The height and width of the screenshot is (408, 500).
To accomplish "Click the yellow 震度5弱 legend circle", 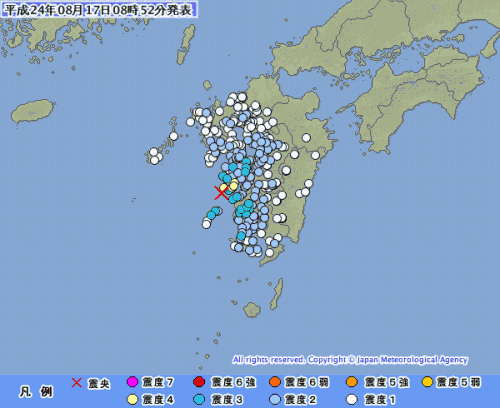I will tap(427, 382).
